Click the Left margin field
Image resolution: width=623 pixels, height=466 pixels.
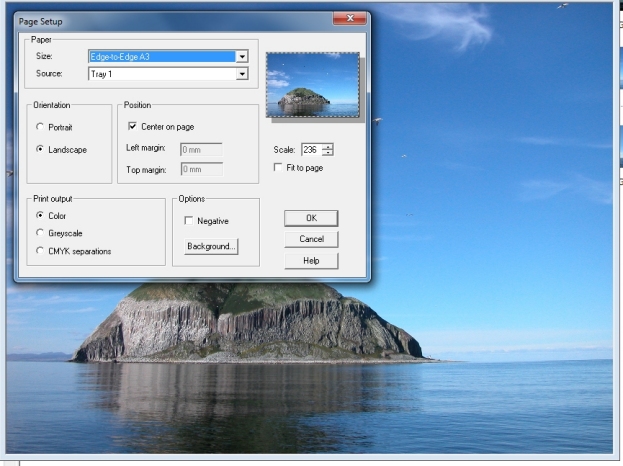point(201,149)
